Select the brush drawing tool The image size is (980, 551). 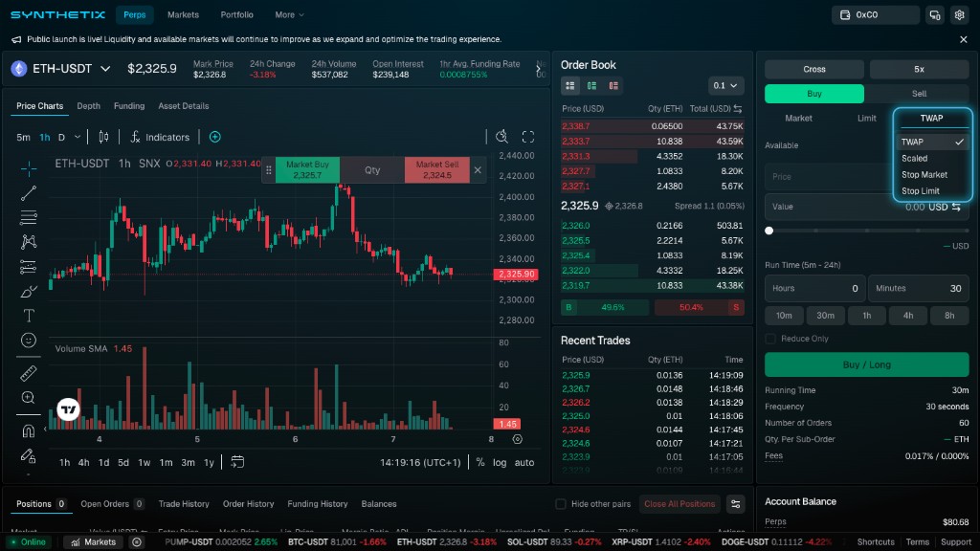28,291
